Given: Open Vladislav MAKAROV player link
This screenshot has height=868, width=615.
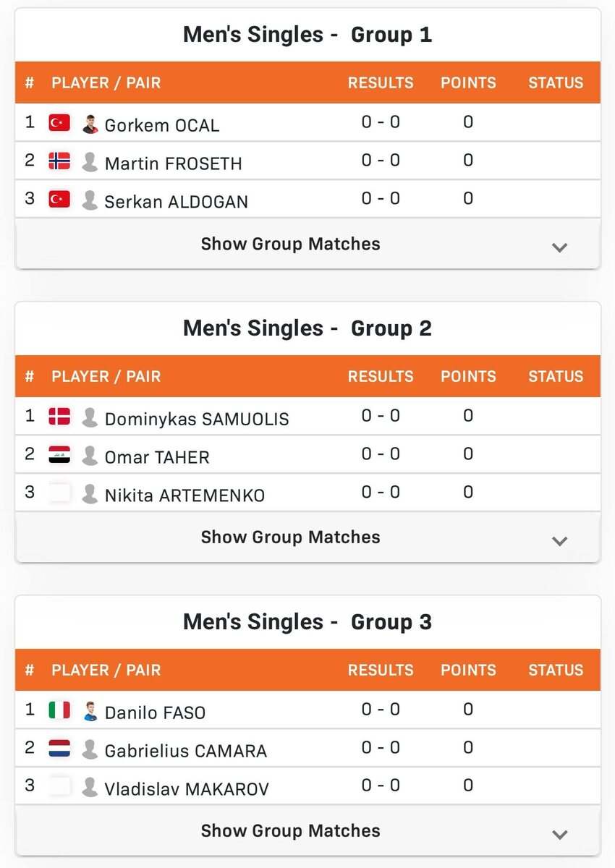Looking at the screenshot, I should pos(187,789).
